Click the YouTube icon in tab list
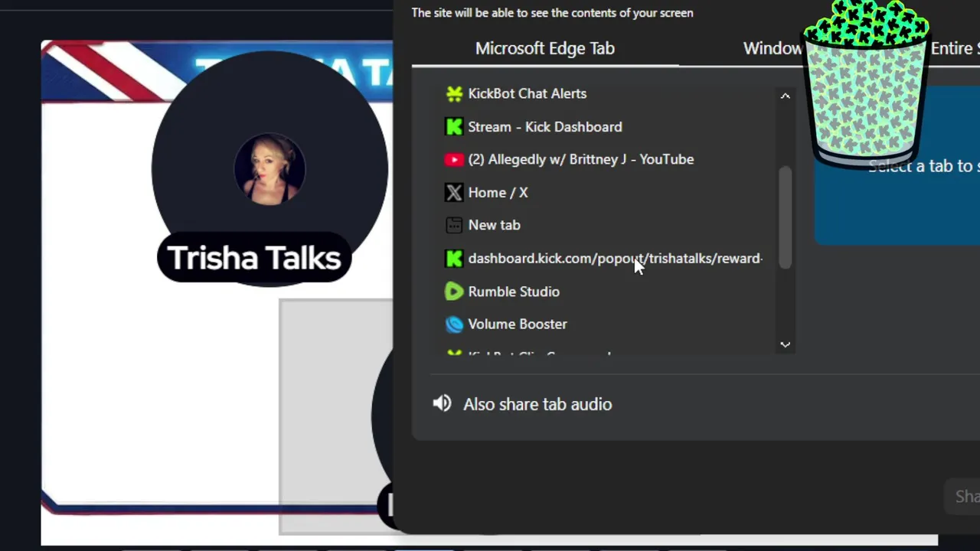Screen dimensions: 980x551 point(454,159)
